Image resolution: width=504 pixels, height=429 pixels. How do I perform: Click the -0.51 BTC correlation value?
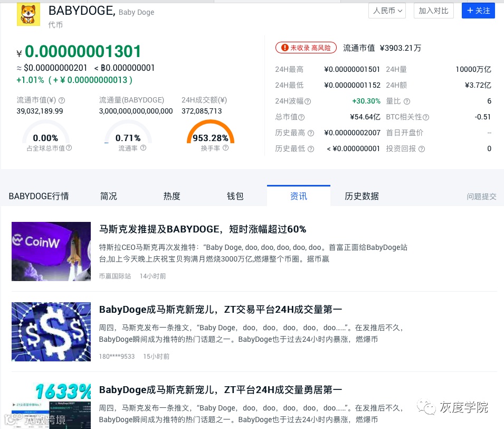[x=483, y=117]
